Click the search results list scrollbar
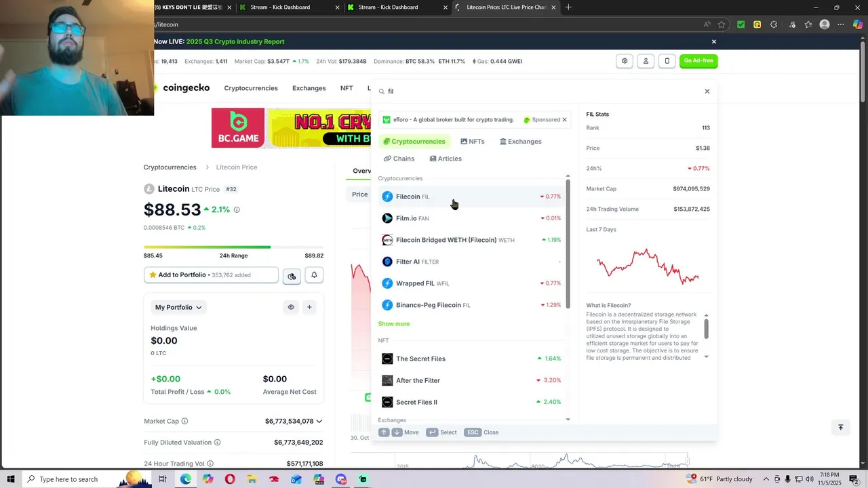Image resolution: width=868 pixels, height=488 pixels. point(568,244)
